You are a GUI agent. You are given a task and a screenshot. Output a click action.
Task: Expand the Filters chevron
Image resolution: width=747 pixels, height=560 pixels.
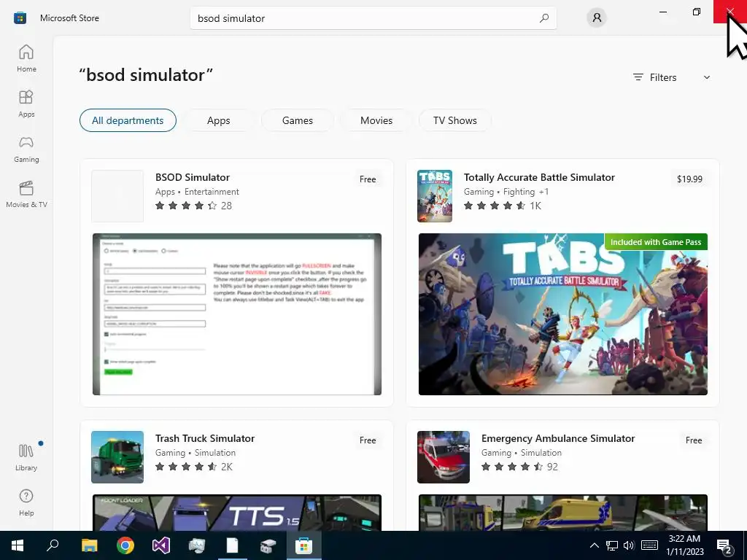click(707, 77)
